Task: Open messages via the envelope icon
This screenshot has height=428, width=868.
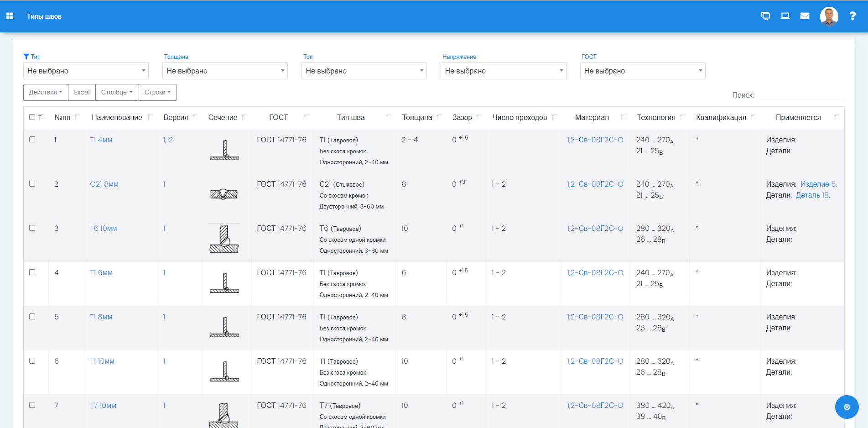Action: coord(805,16)
